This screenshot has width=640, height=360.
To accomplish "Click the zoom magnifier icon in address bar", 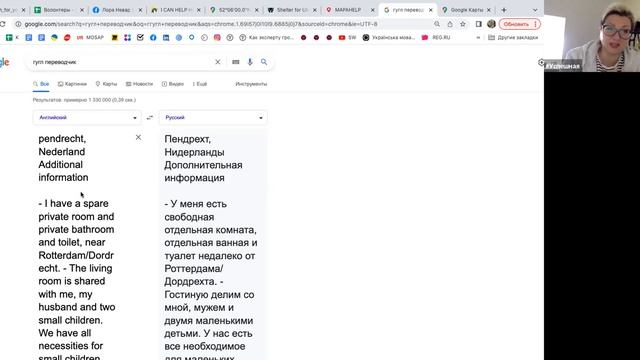I will (x=437, y=24).
